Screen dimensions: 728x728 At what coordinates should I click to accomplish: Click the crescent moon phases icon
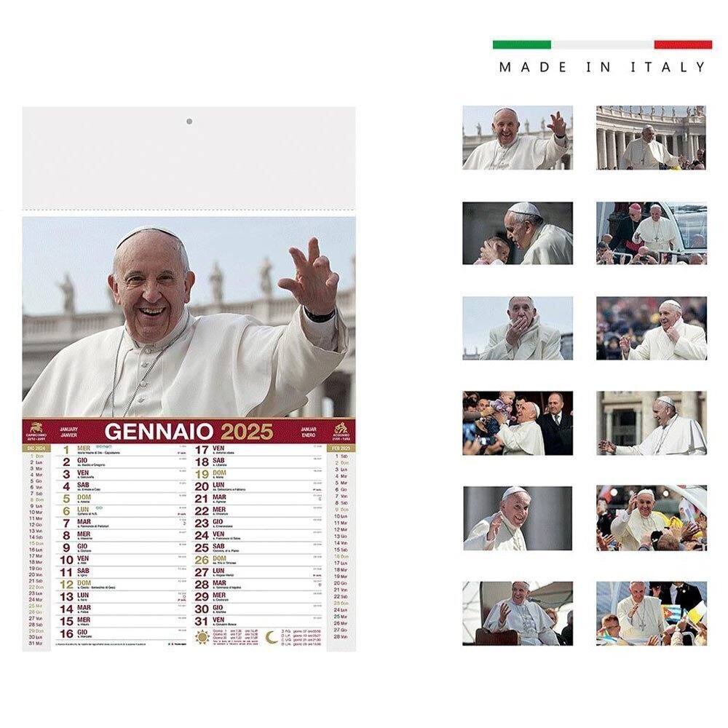[x=271, y=637]
